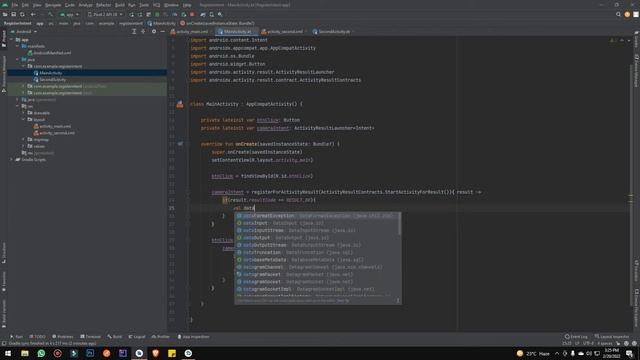Open the Edit menu
Image resolution: width=640 pixels, height=360 pixels.
coord(25,5)
